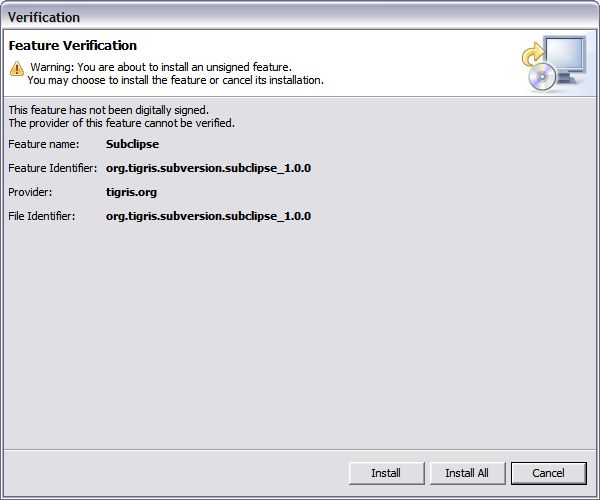Select the Feature Verification heading
The height and width of the screenshot is (500, 600).
point(73,46)
